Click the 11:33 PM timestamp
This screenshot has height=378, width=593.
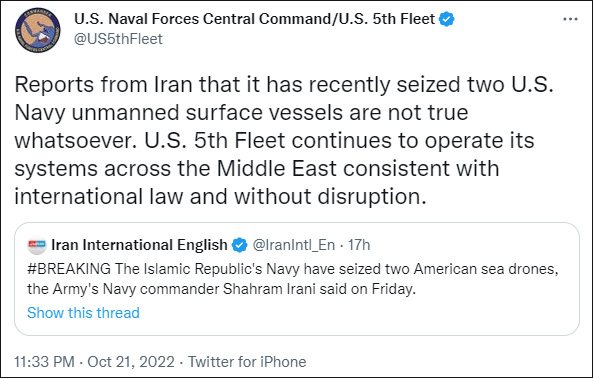(x=44, y=362)
